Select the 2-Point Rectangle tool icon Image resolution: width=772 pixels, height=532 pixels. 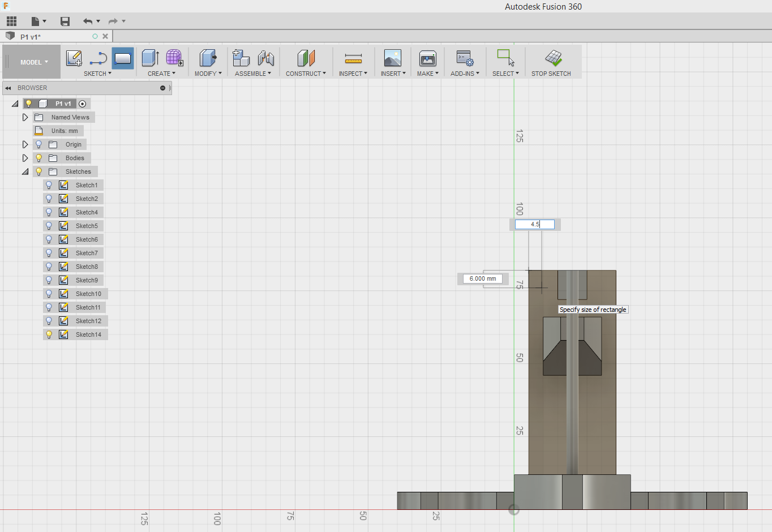click(x=123, y=58)
